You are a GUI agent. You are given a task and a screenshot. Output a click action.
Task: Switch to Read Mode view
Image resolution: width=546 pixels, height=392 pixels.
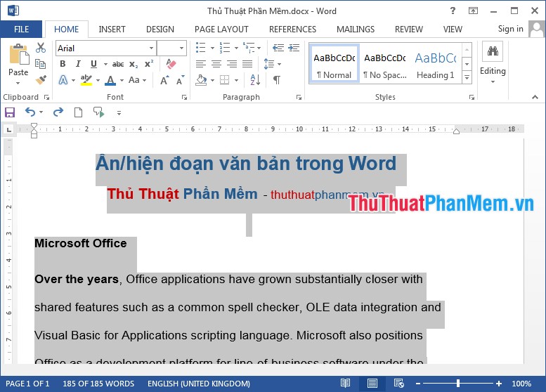click(x=346, y=384)
